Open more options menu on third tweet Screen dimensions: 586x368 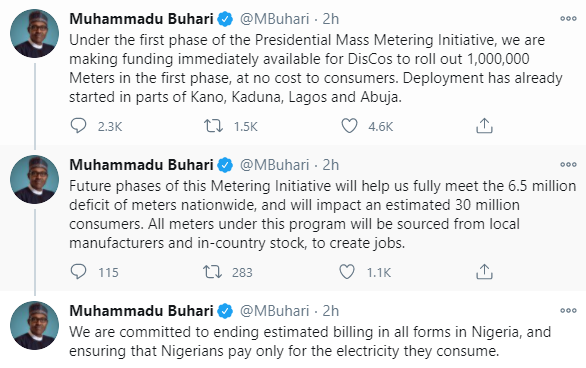pos(568,310)
